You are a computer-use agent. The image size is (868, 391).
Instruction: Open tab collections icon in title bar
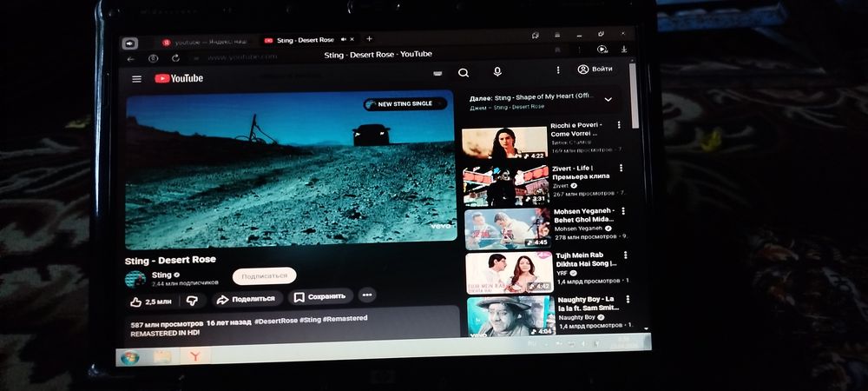coord(536,35)
